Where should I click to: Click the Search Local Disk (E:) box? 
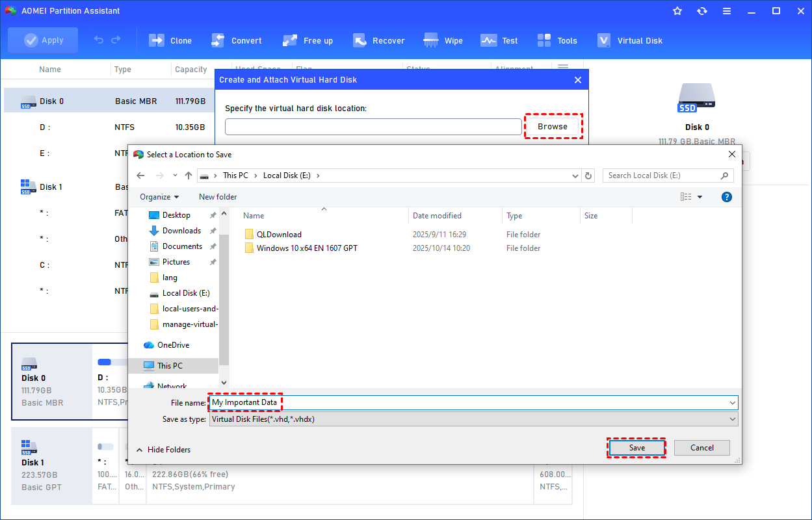point(668,175)
